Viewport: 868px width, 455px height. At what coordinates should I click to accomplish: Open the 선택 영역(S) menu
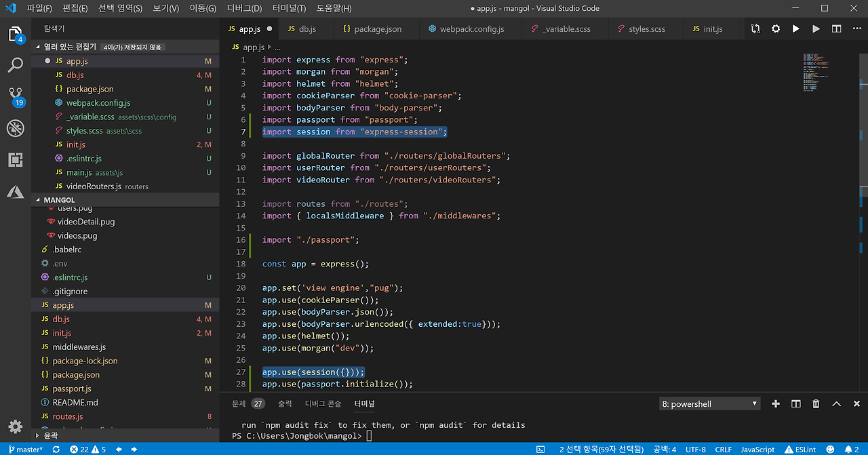point(120,8)
